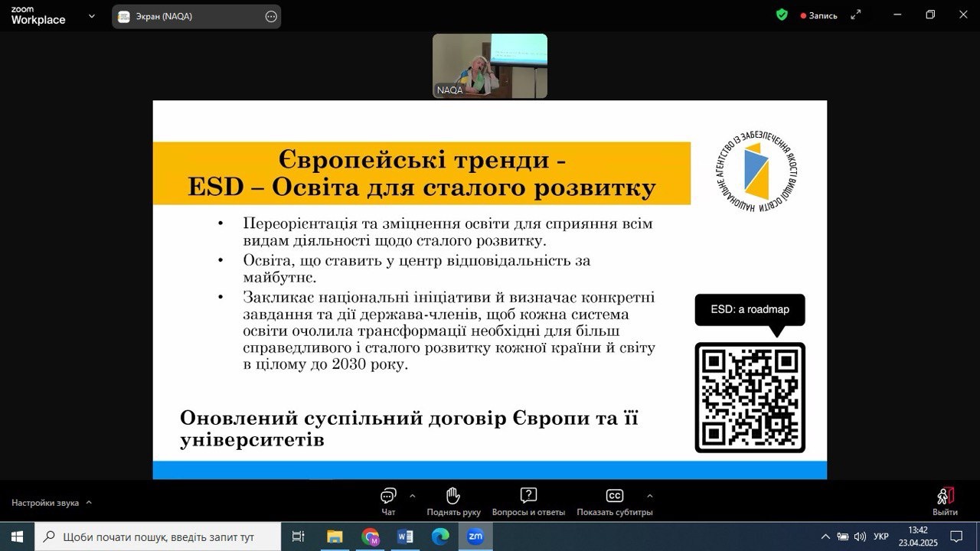Viewport: 980px width, 551px height.
Task: Open the Zoom Workplace dropdown menu
Action: (92, 15)
